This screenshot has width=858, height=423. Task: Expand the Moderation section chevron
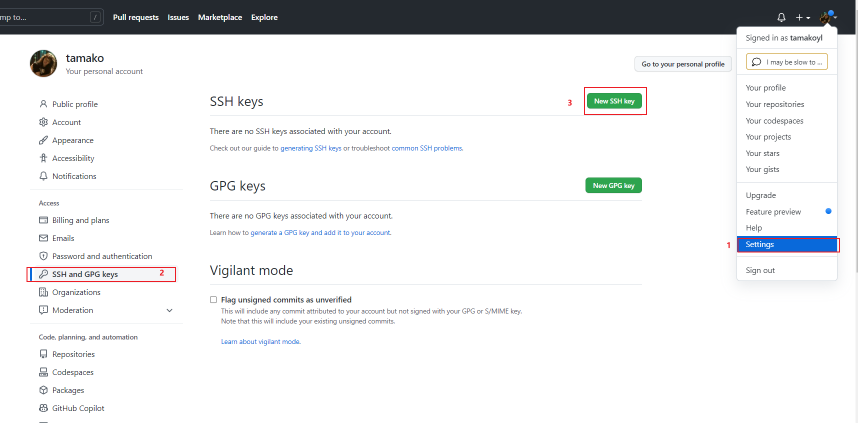coord(169,310)
